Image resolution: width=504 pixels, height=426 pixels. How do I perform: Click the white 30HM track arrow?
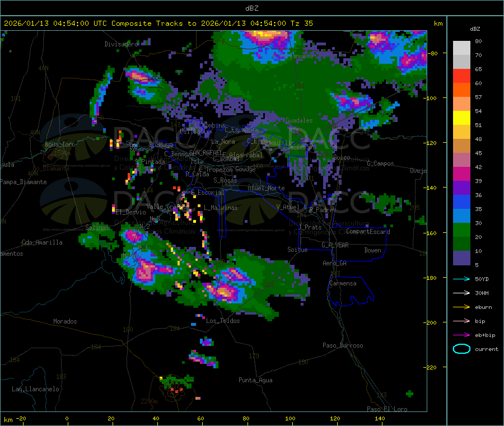(x=461, y=293)
